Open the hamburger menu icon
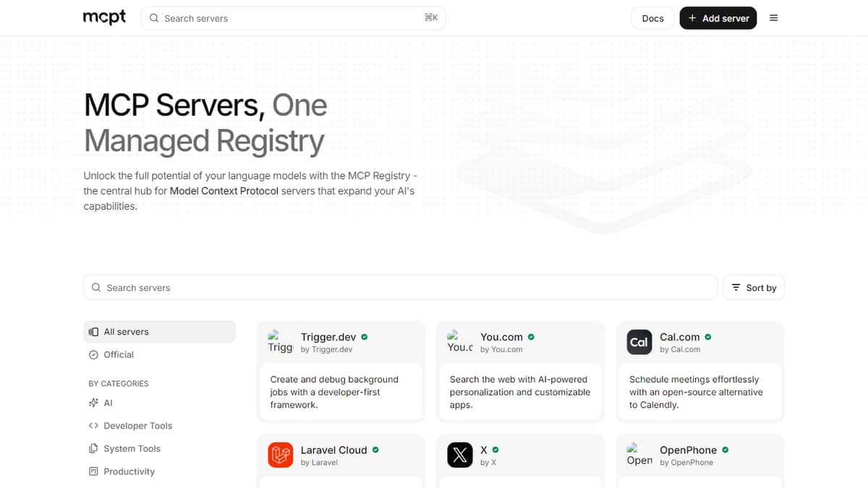The height and width of the screenshot is (488, 868). click(x=774, y=18)
